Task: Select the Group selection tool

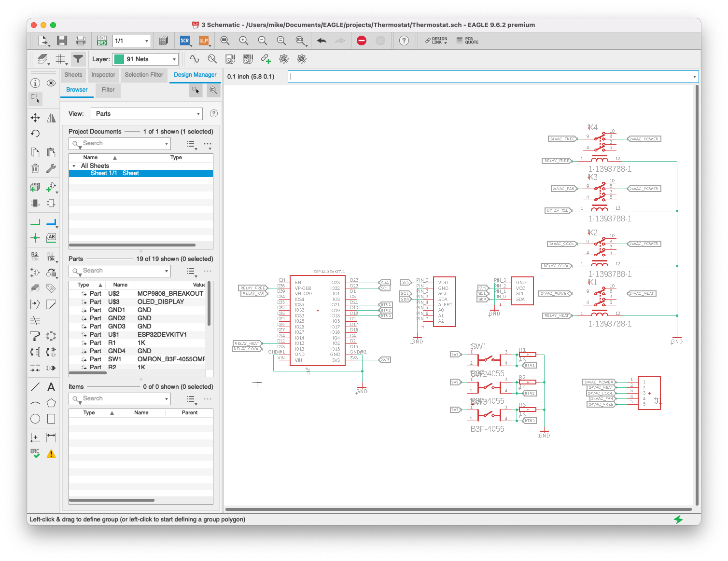Action: pos(35,99)
